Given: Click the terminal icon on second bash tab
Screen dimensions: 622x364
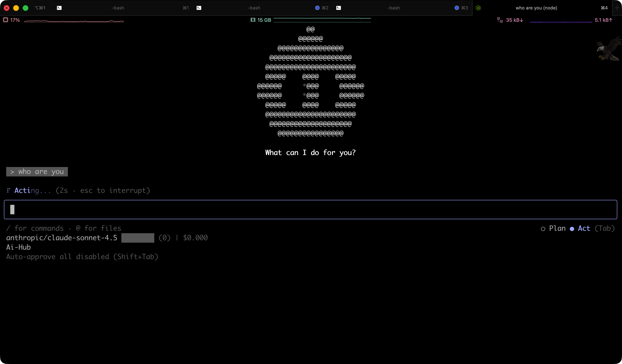Looking at the screenshot, I should click(x=199, y=8).
